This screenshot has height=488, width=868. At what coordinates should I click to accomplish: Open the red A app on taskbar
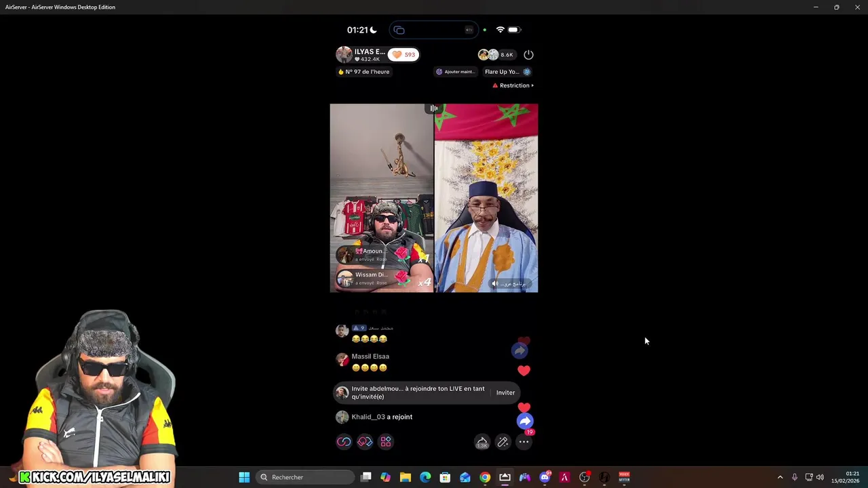564,477
